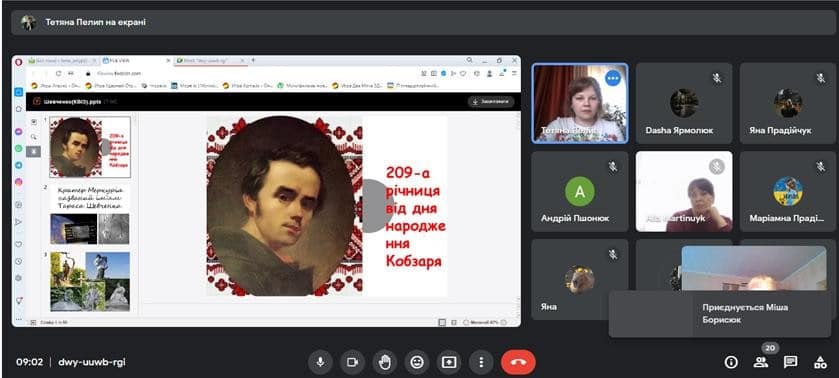Open the WhatsApp icon in Opera sidebar
839x378 pixels.
19,148
